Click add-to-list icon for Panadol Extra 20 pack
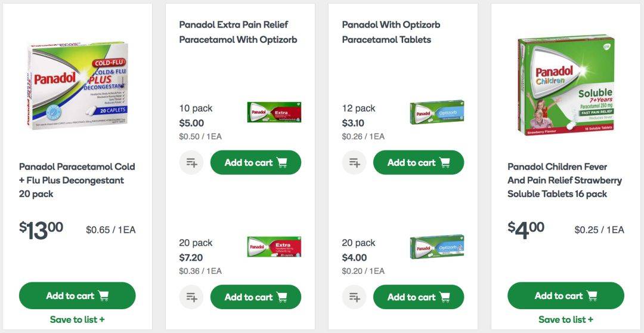This screenshot has width=644, height=333. pyautogui.click(x=191, y=297)
